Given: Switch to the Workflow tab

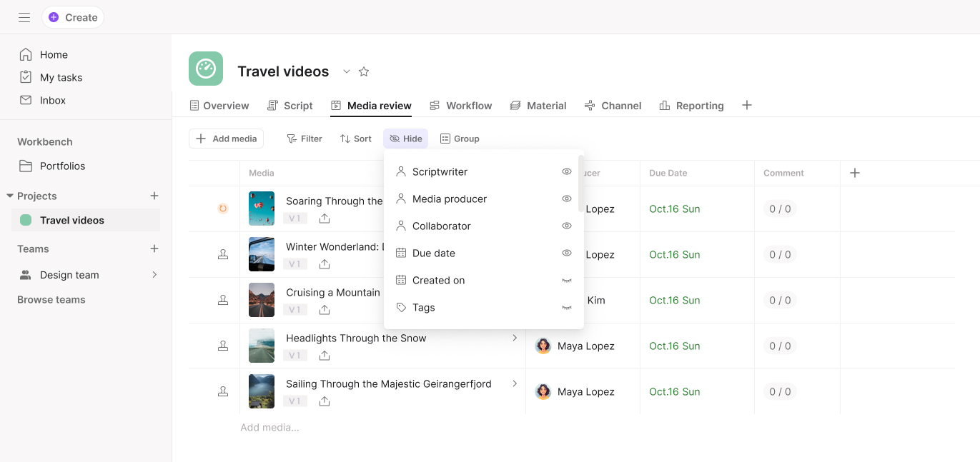Looking at the screenshot, I should click(461, 106).
